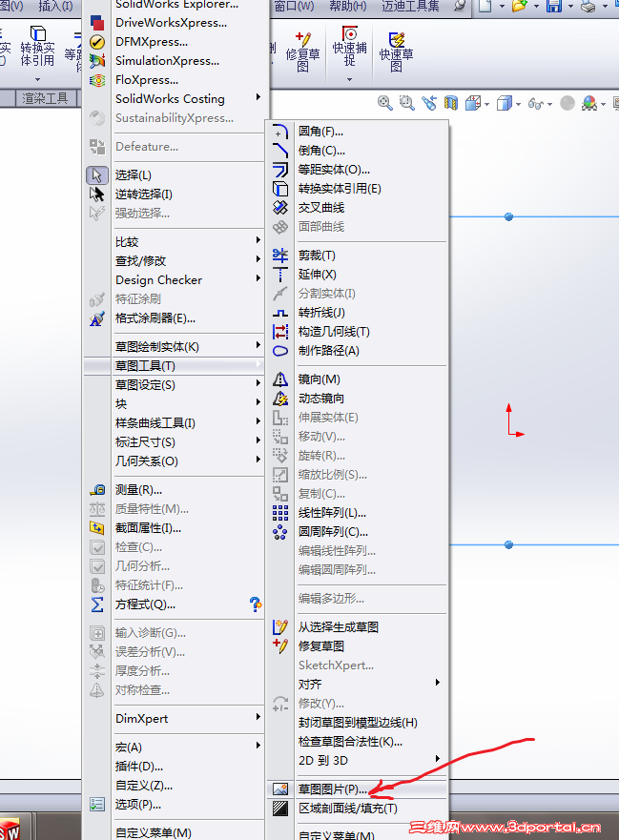The image size is (619, 840).
Task: Click the 转折线(J) jog line icon
Action: [x=279, y=313]
